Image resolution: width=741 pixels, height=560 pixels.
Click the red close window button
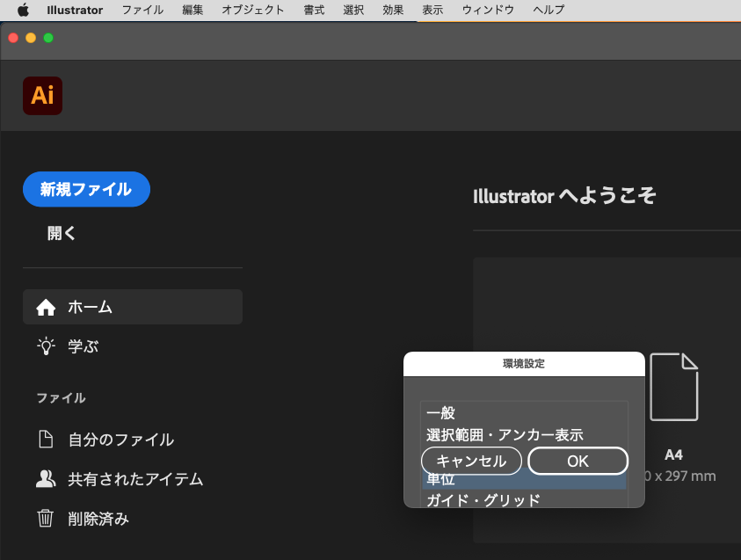point(13,38)
